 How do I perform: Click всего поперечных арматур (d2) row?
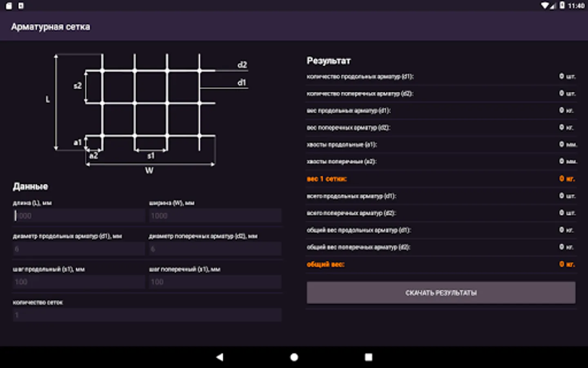(441, 213)
